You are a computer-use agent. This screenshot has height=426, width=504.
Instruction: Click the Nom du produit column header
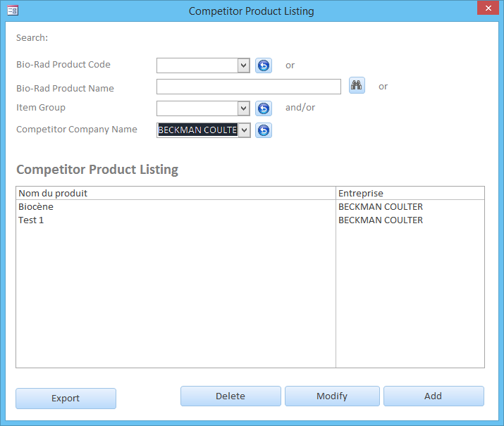[176, 193]
